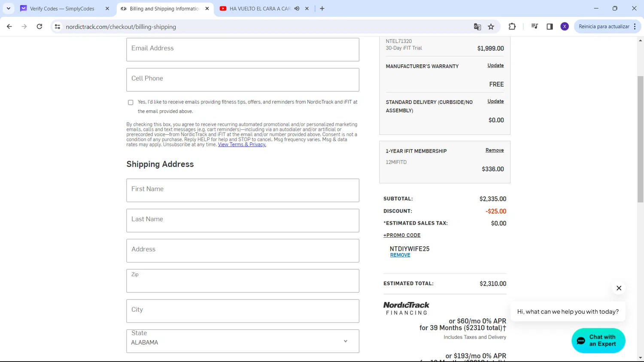Screen dimensions: 644x362
Task: Click the scrollbar up arrow
Action: click(640, 40)
